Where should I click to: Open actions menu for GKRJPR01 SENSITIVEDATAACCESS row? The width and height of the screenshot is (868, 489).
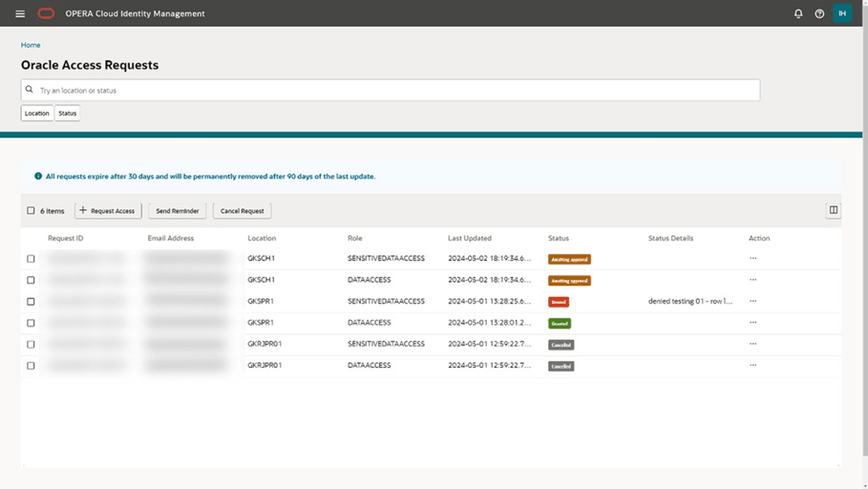pyautogui.click(x=752, y=344)
